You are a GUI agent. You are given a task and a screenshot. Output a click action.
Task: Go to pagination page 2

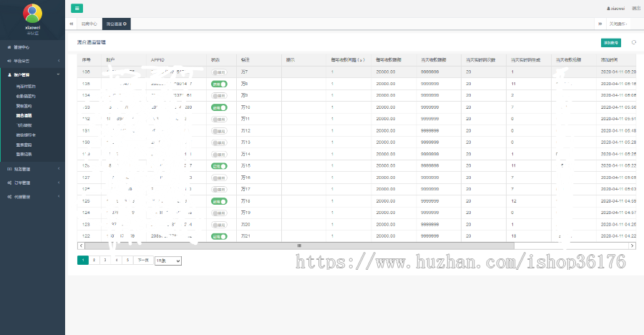click(x=94, y=260)
